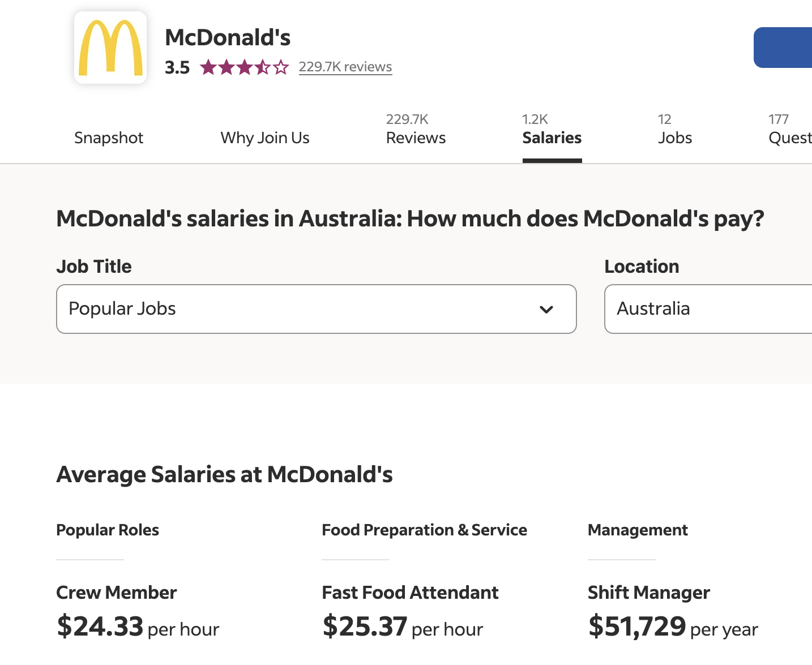Click the $51,729 per year figure
The height and width of the screenshot is (665, 812).
[637, 627]
